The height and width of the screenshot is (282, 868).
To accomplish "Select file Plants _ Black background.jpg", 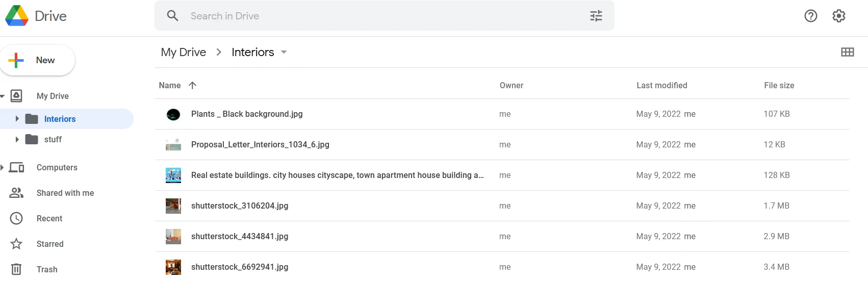I will pos(247,114).
